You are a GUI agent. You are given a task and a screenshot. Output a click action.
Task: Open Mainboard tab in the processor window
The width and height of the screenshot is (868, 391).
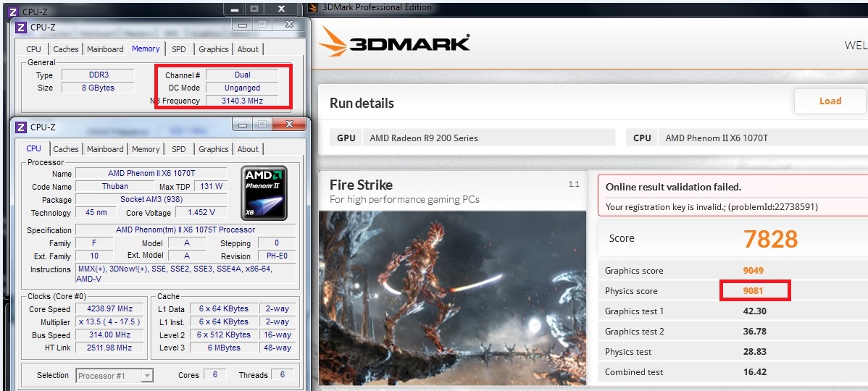[x=105, y=149]
